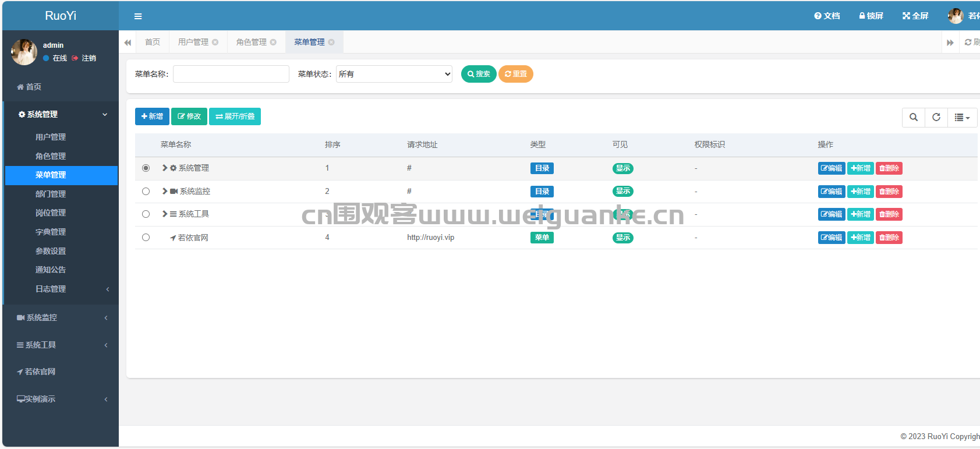Expand 系统监控 in the sidebar
This screenshot has height=449, width=980.
click(x=61, y=317)
